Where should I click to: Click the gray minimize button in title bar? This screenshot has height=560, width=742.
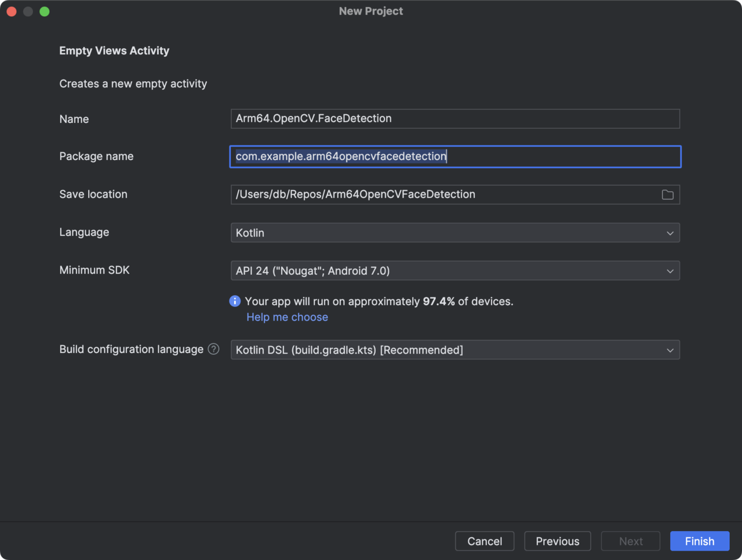[x=28, y=12]
